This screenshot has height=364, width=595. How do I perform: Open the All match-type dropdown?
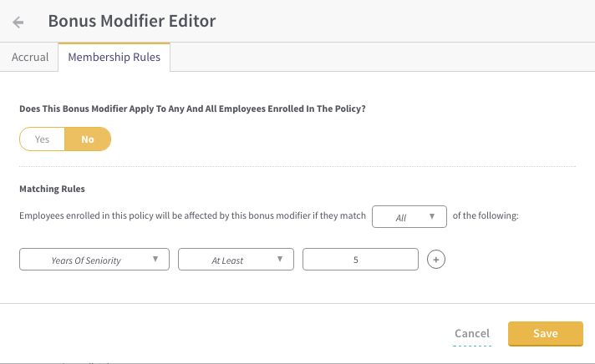(x=409, y=216)
